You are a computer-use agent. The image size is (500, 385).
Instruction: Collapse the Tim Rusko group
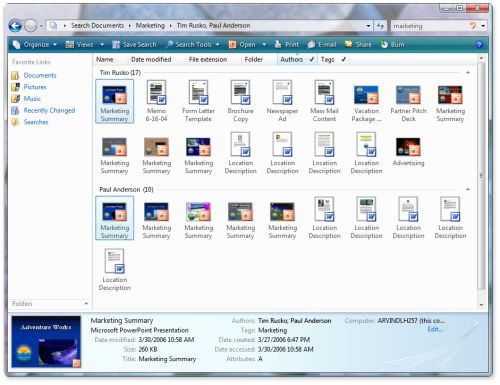(468, 72)
